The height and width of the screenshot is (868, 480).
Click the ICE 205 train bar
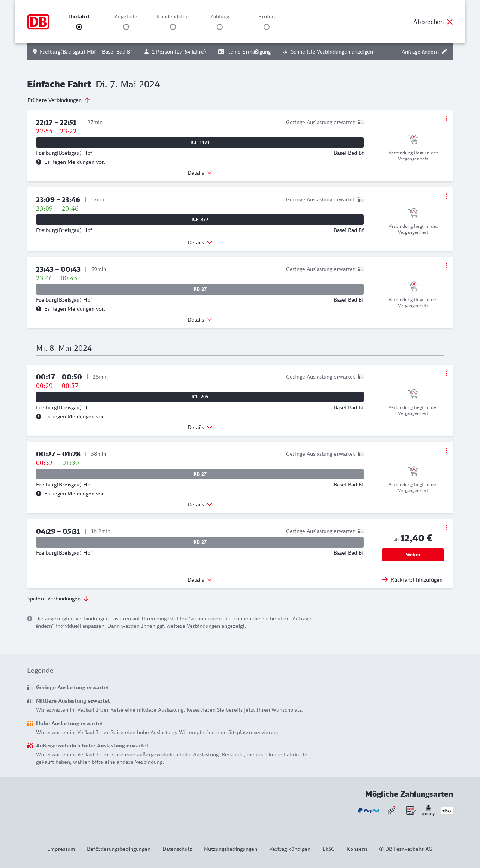200,397
